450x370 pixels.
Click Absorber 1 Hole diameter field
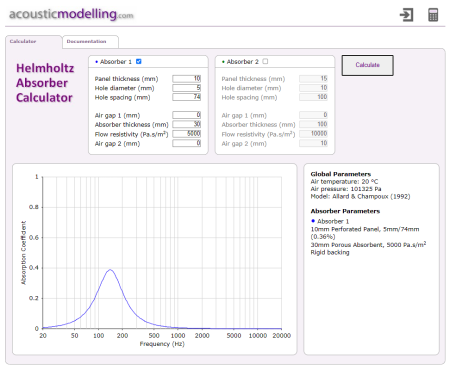187,88
